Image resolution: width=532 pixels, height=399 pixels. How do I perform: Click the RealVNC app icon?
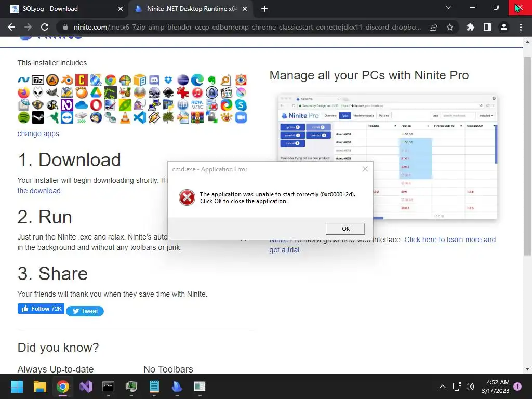tap(197, 105)
